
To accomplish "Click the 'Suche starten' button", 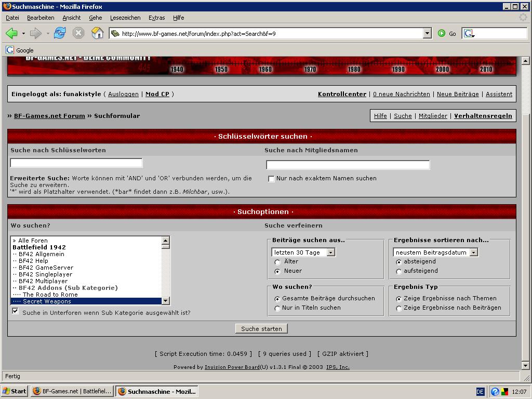I will pyautogui.click(x=262, y=328).
